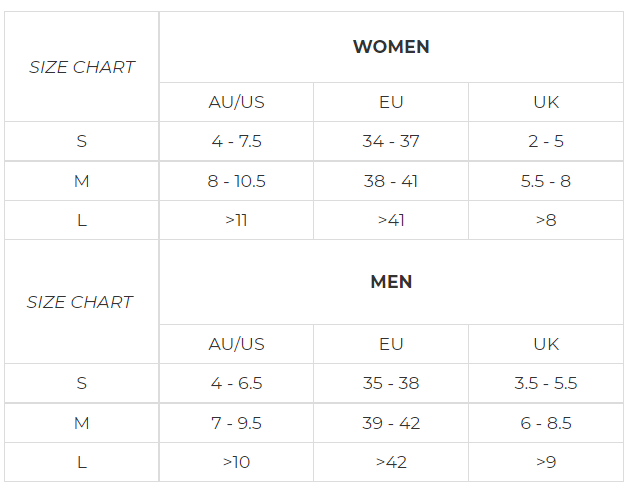
Task: Click the WOMEN table heading
Action: pyautogui.click(x=391, y=47)
